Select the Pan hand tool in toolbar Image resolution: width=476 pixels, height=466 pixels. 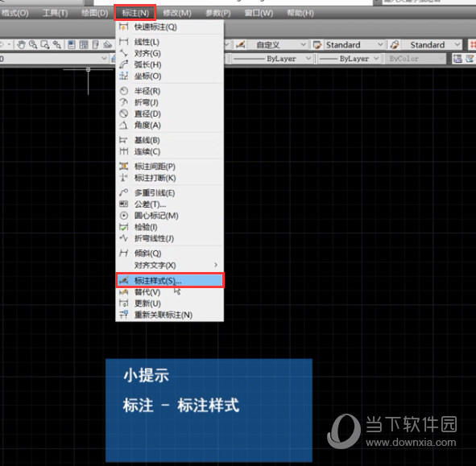pyautogui.click(x=21, y=45)
